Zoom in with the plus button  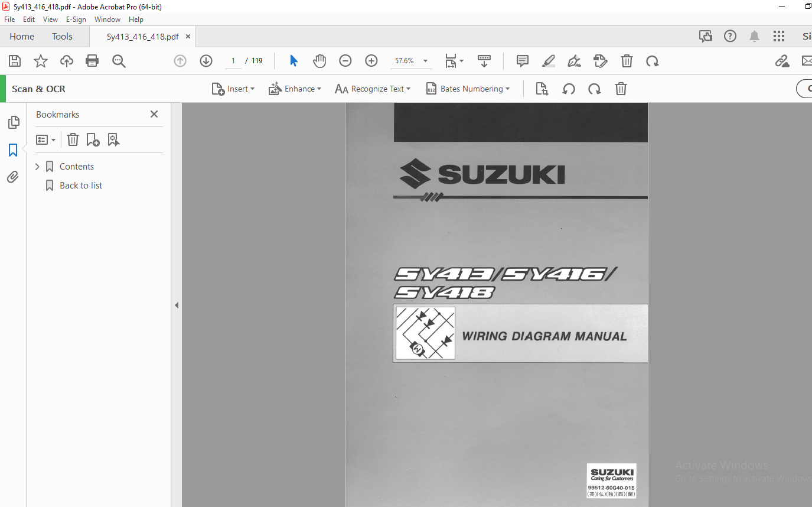[371, 61]
